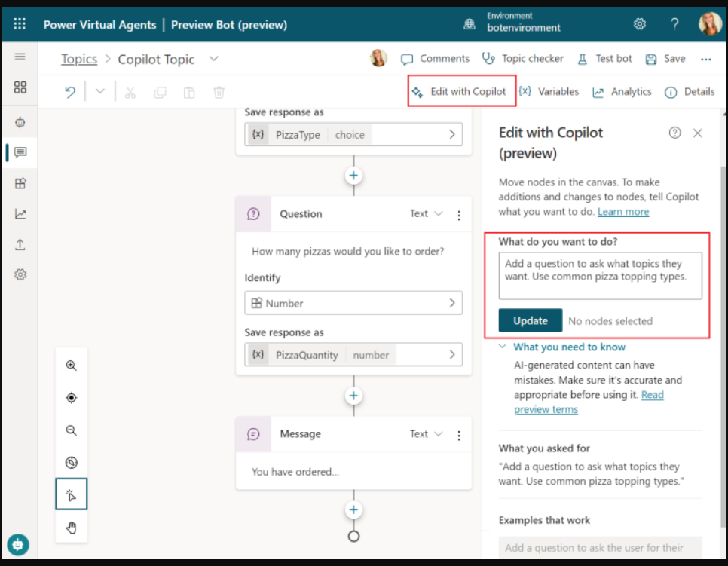
Task: Close the Edit with Copilot panel
Action: tap(697, 133)
